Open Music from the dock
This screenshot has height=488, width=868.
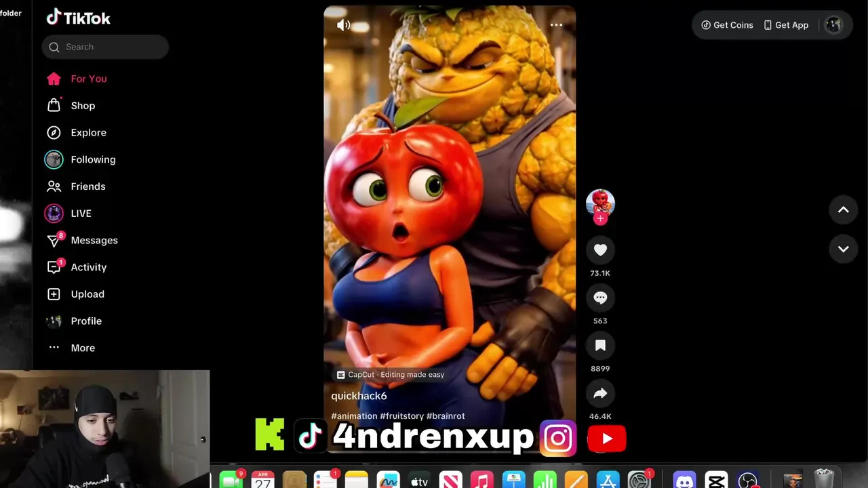point(482,480)
